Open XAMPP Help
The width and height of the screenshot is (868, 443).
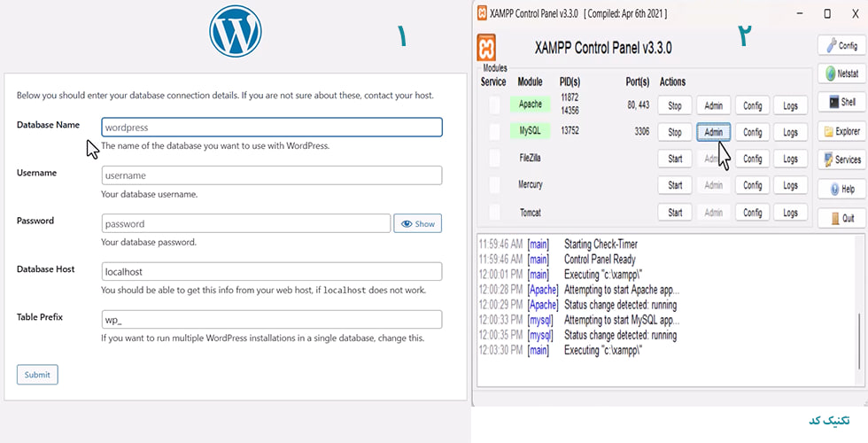coord(841,189)
